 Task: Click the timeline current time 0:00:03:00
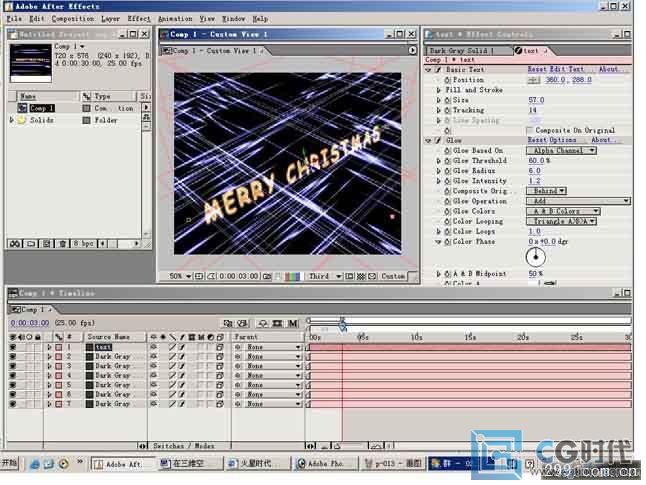[x=30, y=323]
